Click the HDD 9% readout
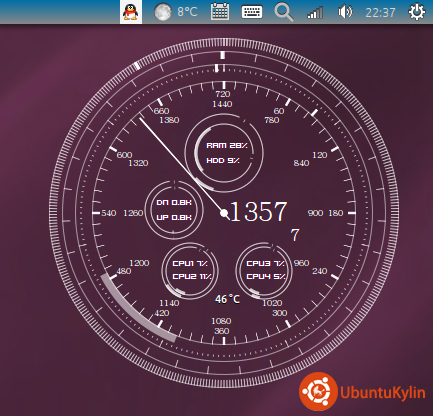The image size is (433, 416). [223, 161]
